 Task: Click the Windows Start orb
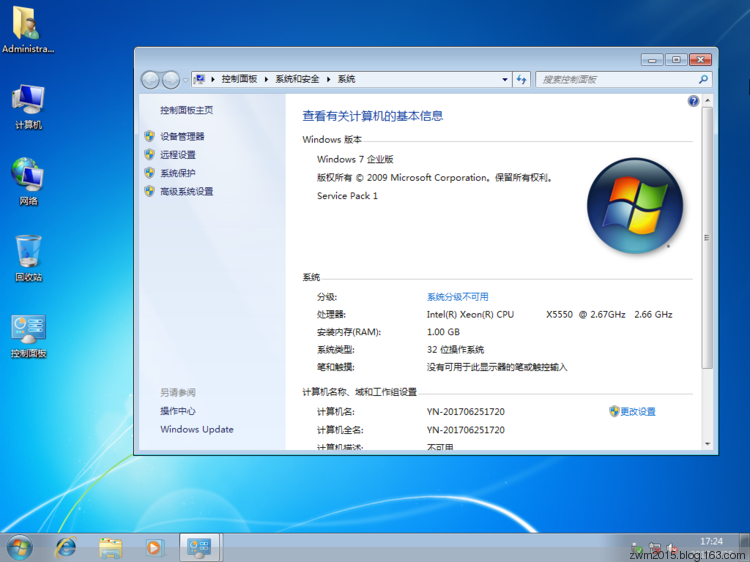point(19,548)
